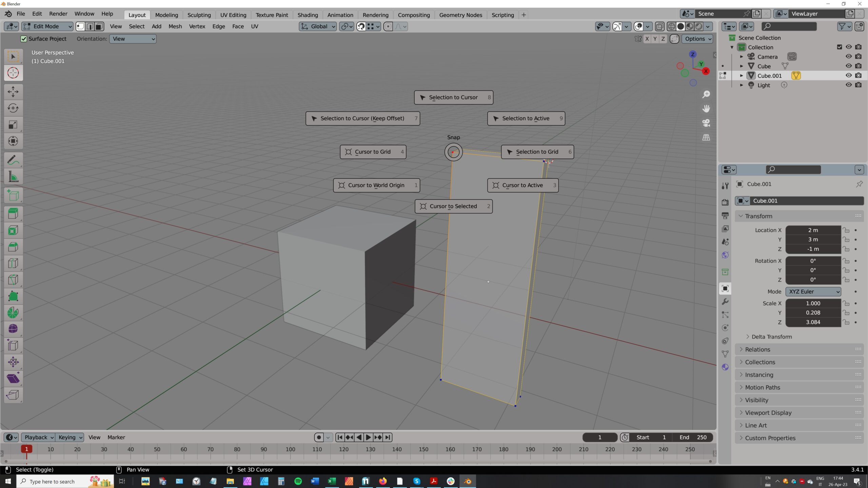Choose Cursor to World Origin
Viewport: 868px width, 488px height.
376,185
